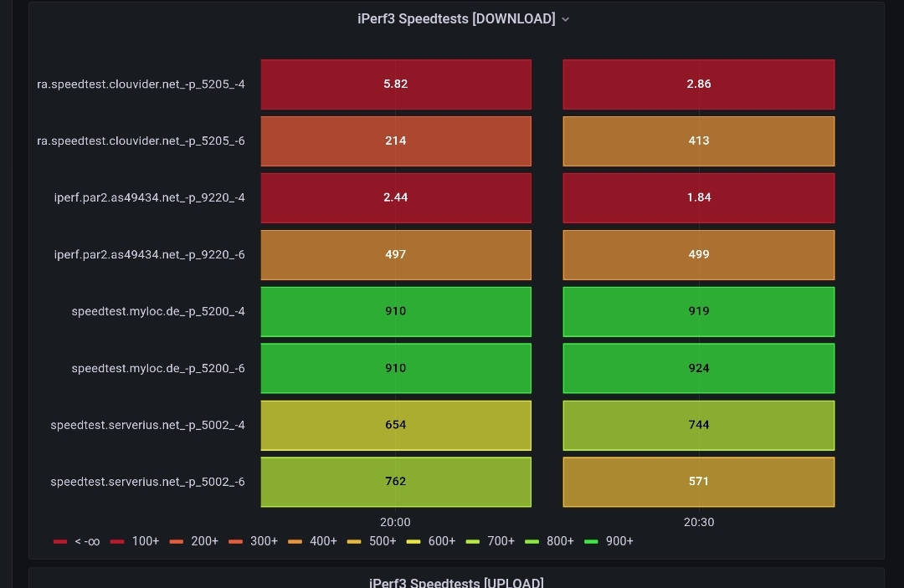Select the 5.82 cell for clouvider -4

click(x=396, y=84)
